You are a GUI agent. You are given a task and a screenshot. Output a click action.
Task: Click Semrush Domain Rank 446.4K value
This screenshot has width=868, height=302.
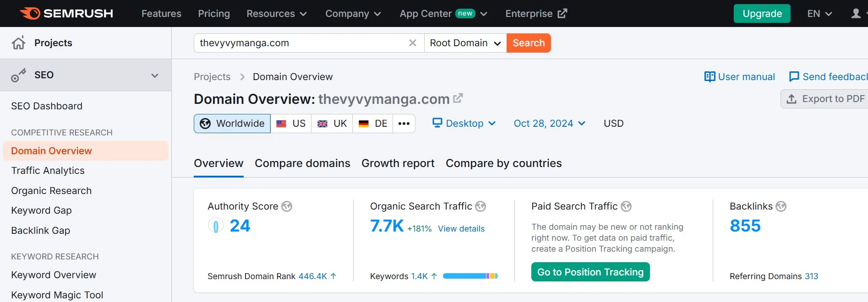pyautogui.click(x=313, y=276)
